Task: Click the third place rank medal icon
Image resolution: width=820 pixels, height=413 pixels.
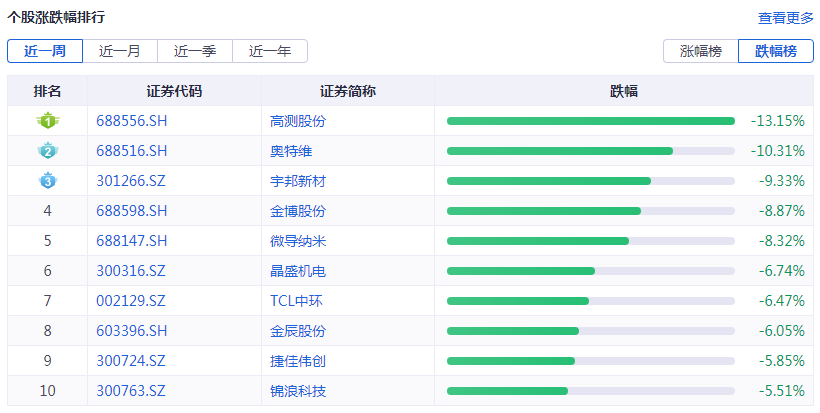Action: tap(47, 181)
